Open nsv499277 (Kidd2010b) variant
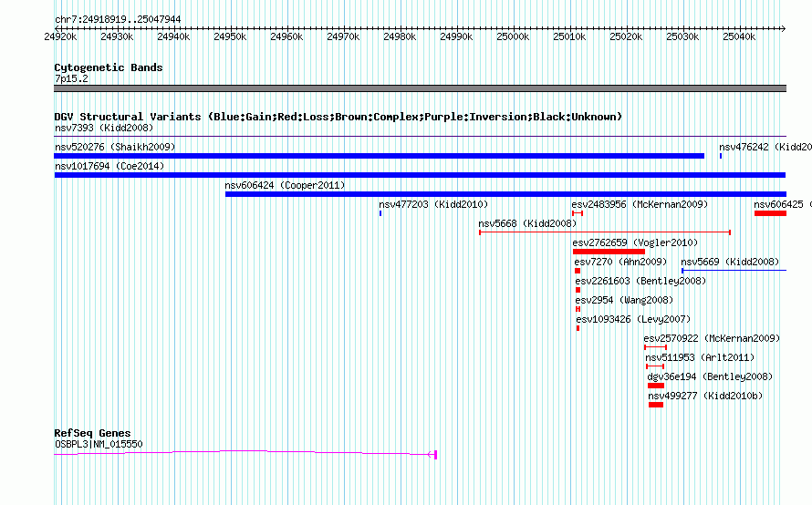Screen dimensions: 812x505 tap(705, 396)
